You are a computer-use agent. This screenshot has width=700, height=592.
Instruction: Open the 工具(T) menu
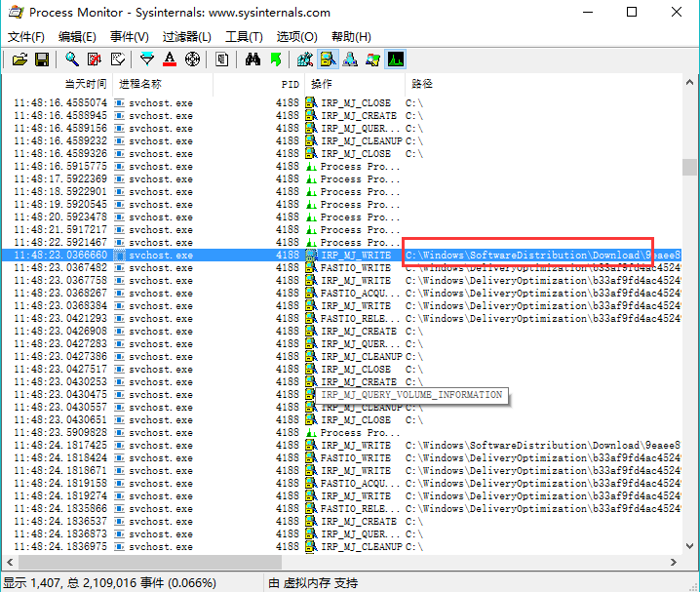point(244,37)
